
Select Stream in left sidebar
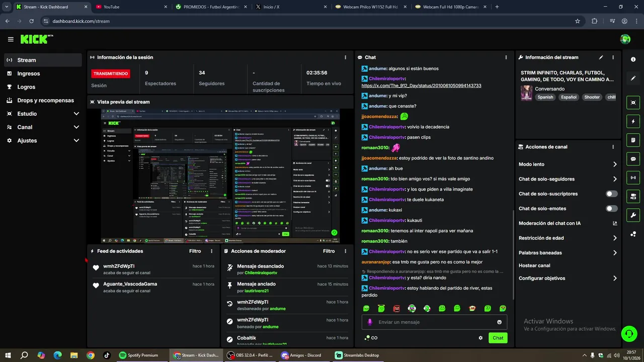(43, 60)
